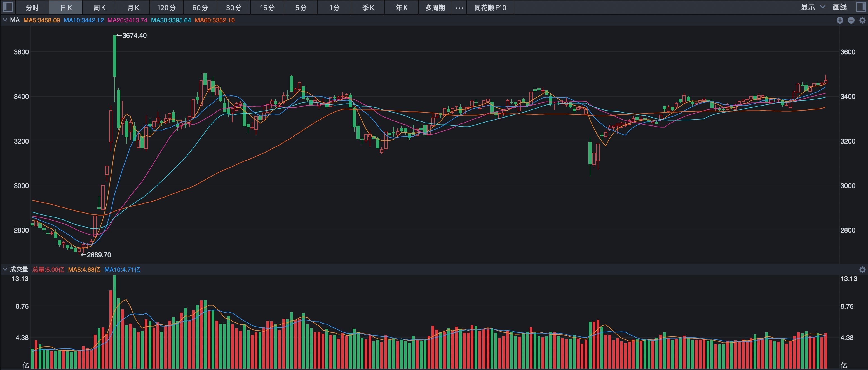Open more periods ellipsis menu
The width and height of the screenshot is (868, 370).
[x=459, y=7]
